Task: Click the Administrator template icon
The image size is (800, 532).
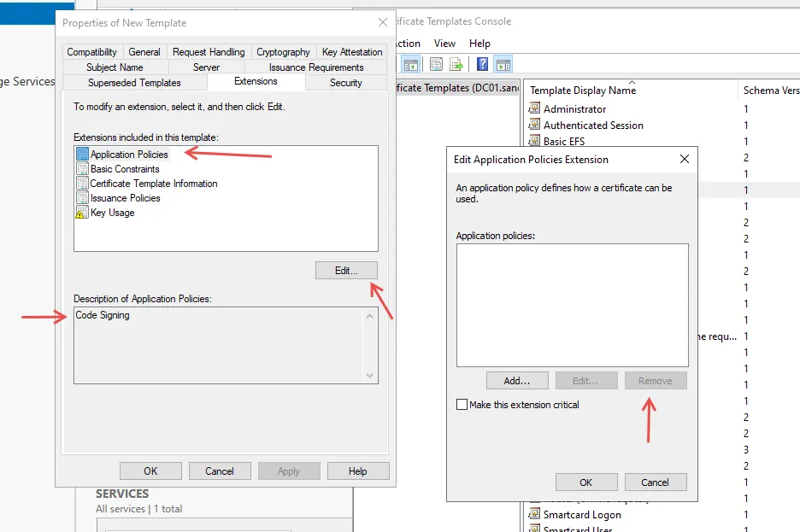Action: coord(535,108)
